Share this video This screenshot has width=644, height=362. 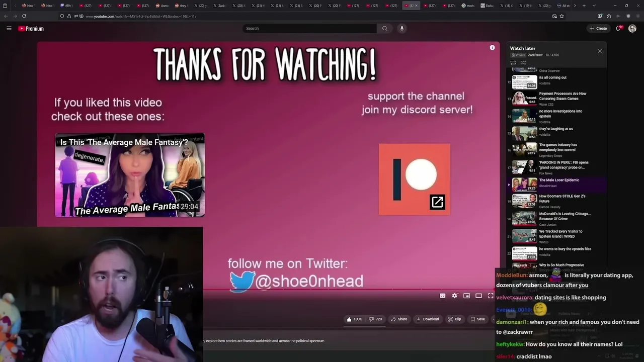[x=399, y=319]
